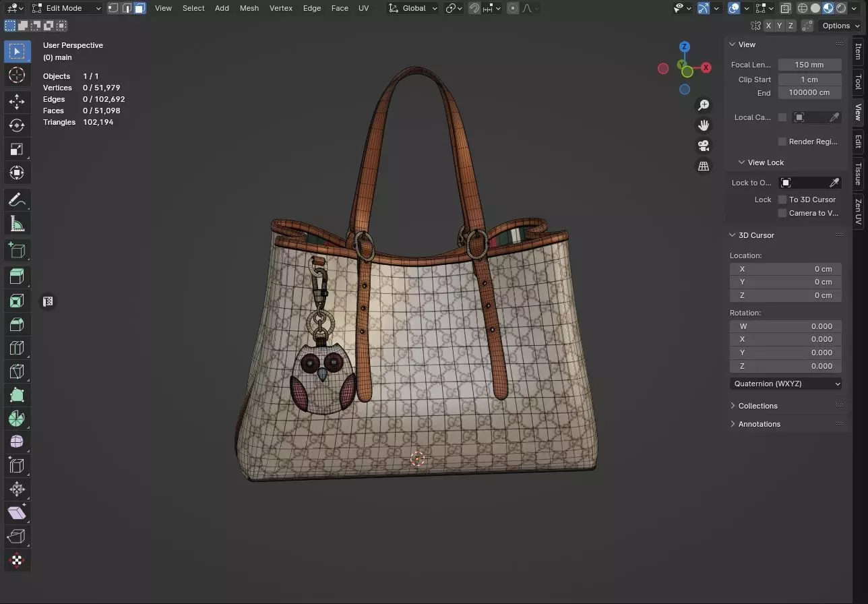Switch to the Item sidebar tab
868x604 pixels.
tap(858, 51)
